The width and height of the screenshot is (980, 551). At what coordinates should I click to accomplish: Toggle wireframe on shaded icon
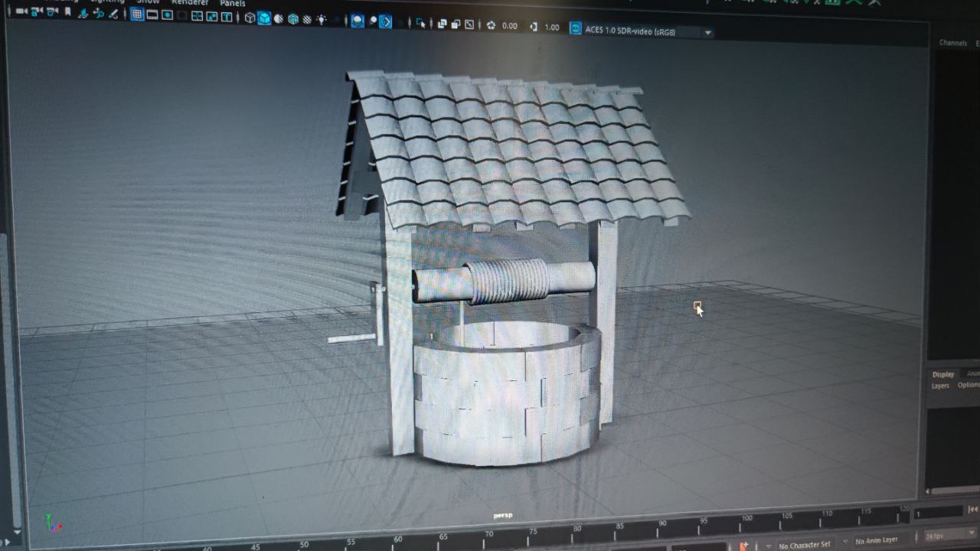(x=293, y=18)
